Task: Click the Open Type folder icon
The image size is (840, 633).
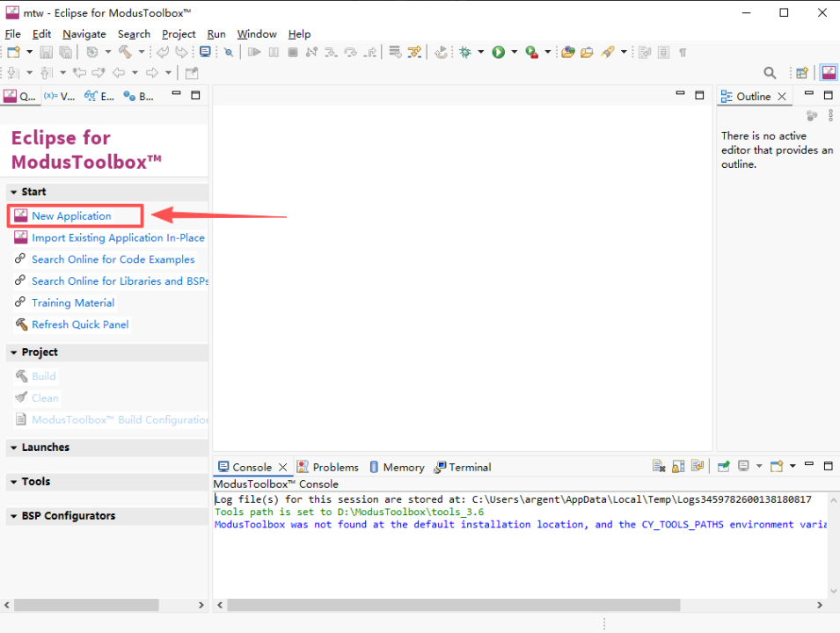Action: [568, 52]
